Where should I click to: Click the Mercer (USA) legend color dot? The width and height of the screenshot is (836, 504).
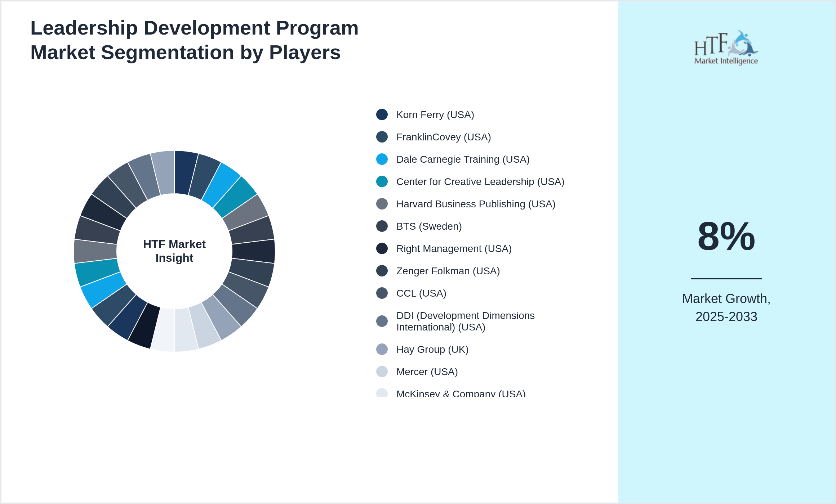coord(382,372)
